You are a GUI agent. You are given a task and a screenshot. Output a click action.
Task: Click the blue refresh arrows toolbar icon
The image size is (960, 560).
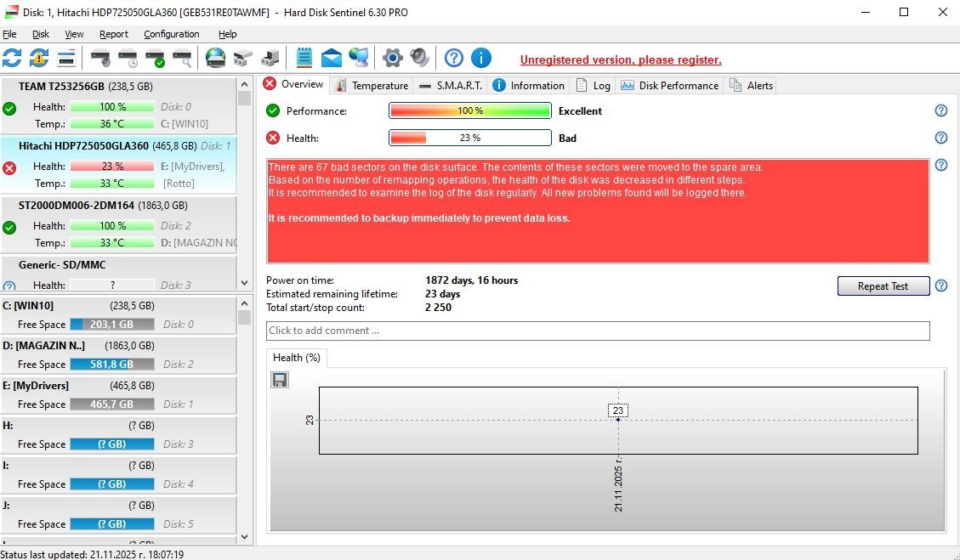coord(12,58)
